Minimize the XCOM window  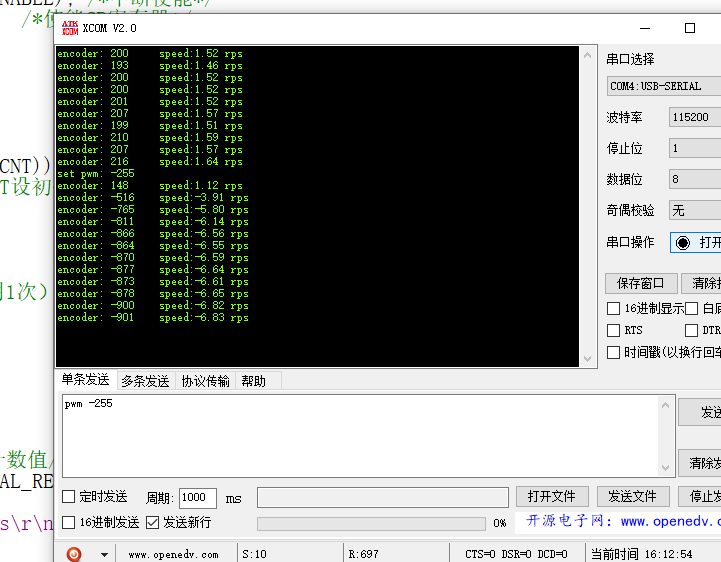tap(645, 28)
